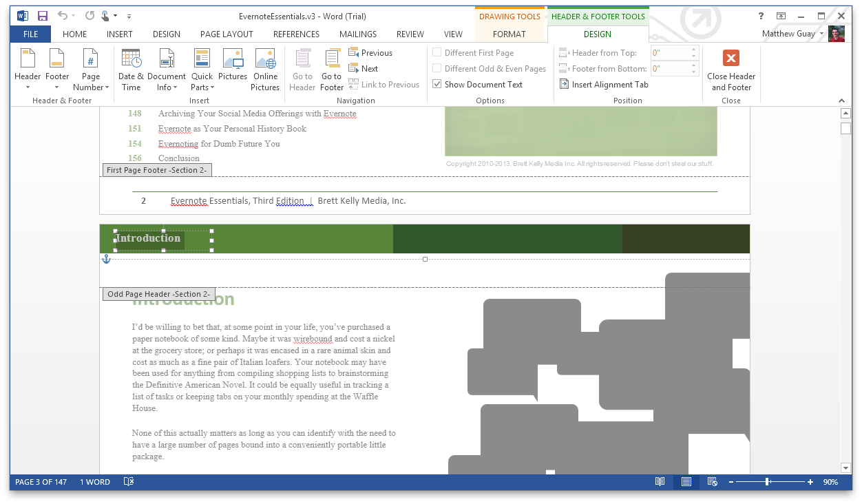
Task: Open Matthew Guay account menu
Action: (x=792, y=34)
